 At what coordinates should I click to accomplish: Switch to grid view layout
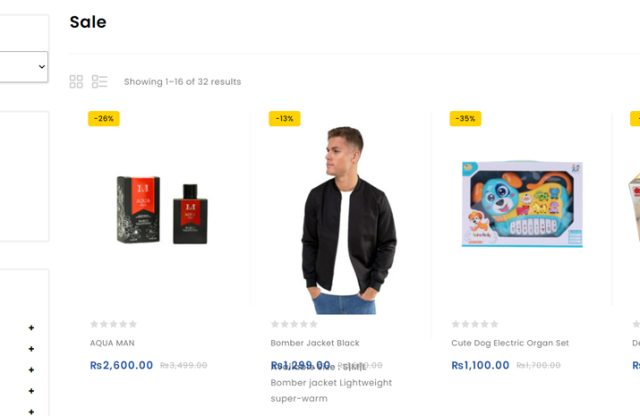click(76, 81)
